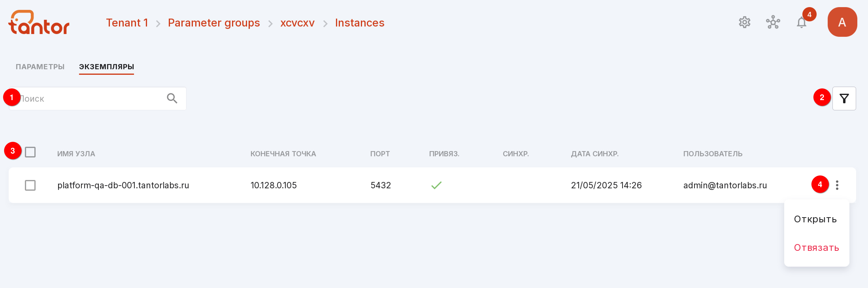This screenshot has width=868, height=288.
Task: Open the user avatar A menu
Action: (842, 22)
